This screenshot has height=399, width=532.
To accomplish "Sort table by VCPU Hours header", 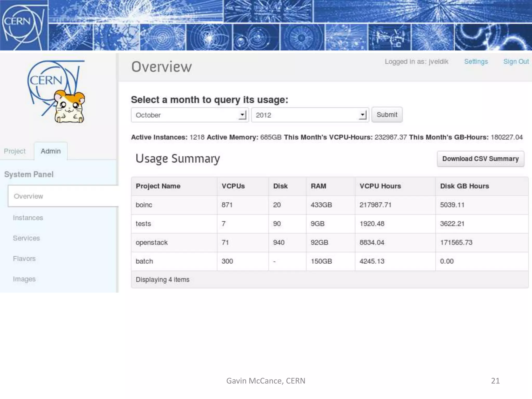I will (x=380, y=186).
